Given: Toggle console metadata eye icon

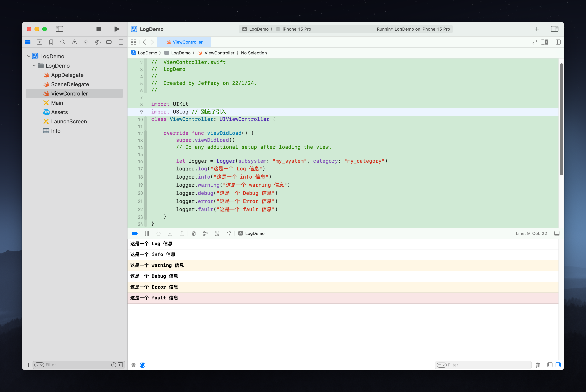Looking at the screenshot, I should point(134,365).
